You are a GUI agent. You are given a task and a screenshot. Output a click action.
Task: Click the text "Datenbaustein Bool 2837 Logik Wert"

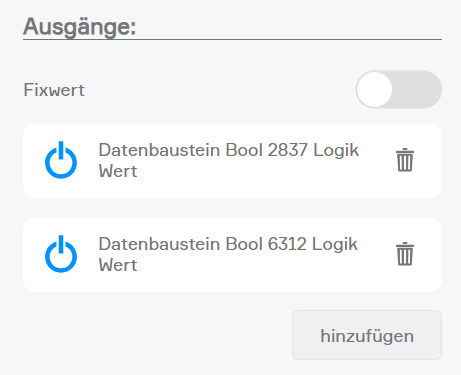click(228, 160)
